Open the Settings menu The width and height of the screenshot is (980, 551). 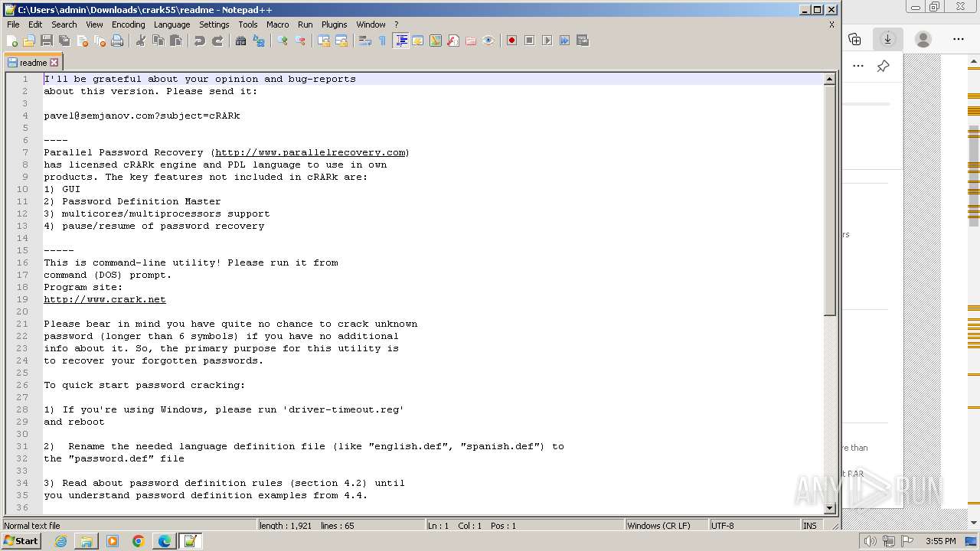pos(214,24)
